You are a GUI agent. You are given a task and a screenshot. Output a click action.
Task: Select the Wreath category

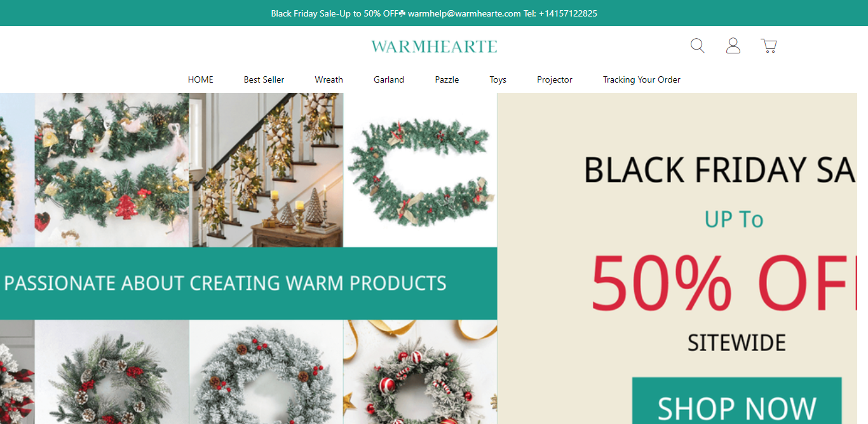tap(329, 79)
